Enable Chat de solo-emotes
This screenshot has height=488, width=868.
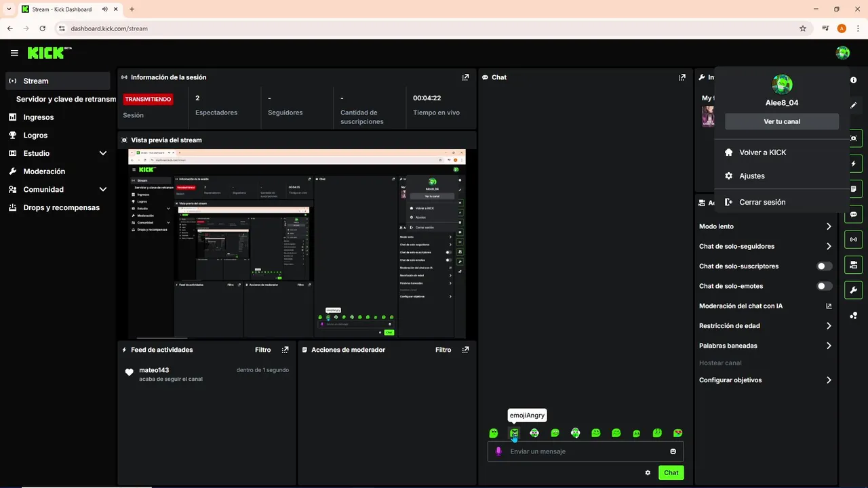point(825,286)
